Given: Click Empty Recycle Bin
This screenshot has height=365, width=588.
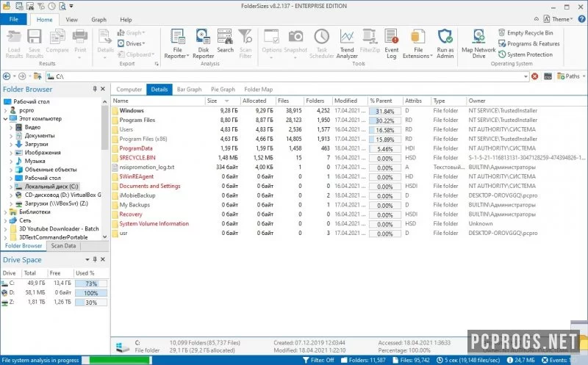Looking at the screenshot, I should click(526, 32).
